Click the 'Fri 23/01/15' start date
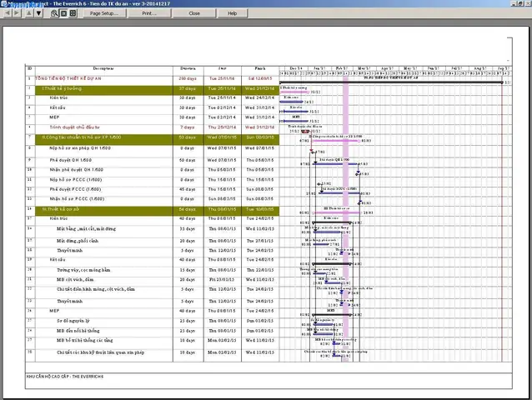The width and height of the screenshot is (532, 400). pyautogui.click(x=223, y=280)
